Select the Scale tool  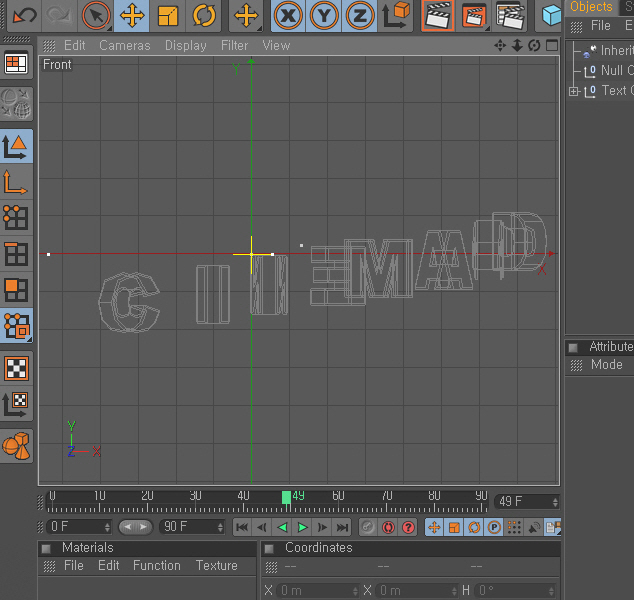pyautogui.click(x=167, y=15)
